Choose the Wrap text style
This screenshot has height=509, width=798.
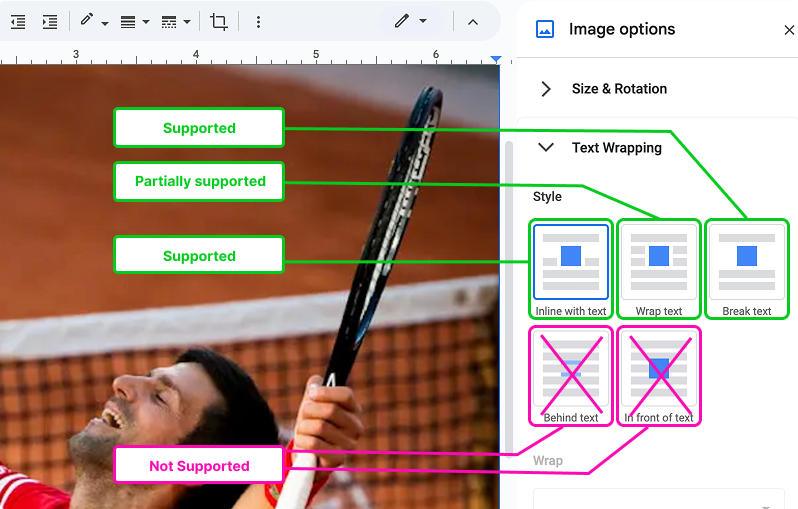658,262
